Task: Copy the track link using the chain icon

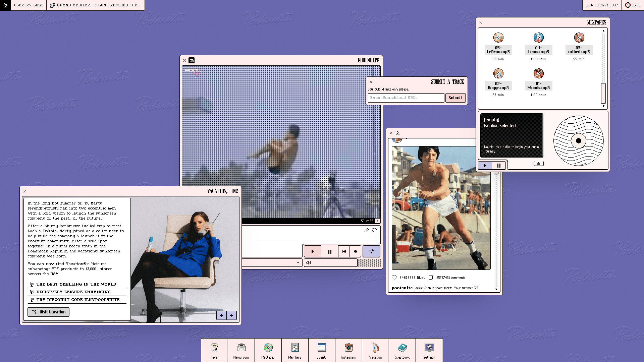Action: [367, 230]
